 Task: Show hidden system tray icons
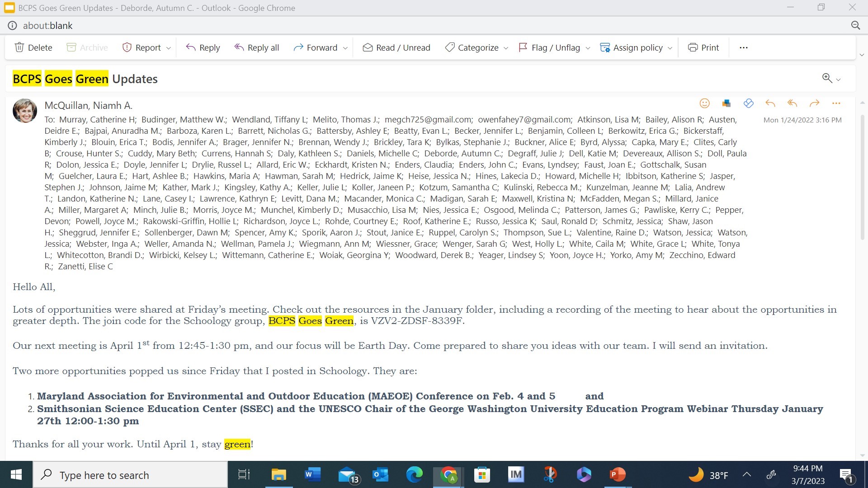747,474
